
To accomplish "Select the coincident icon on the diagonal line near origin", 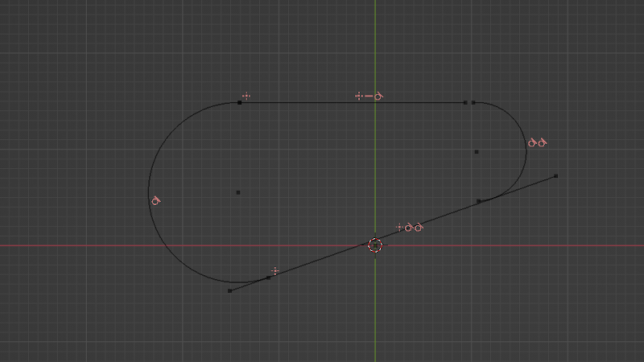I will point(399,228).
